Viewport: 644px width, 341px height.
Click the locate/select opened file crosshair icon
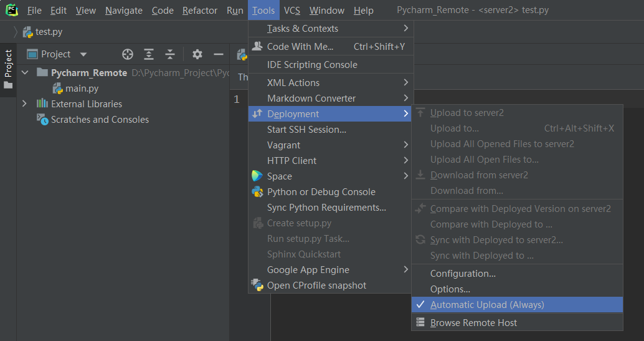[x=128, y=54]
